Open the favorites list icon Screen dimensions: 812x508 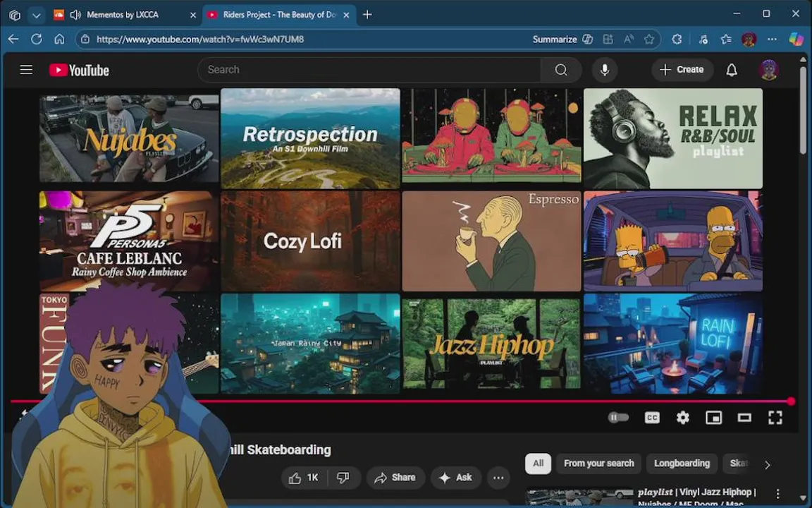pyautogui.click(x=726, y=39)
